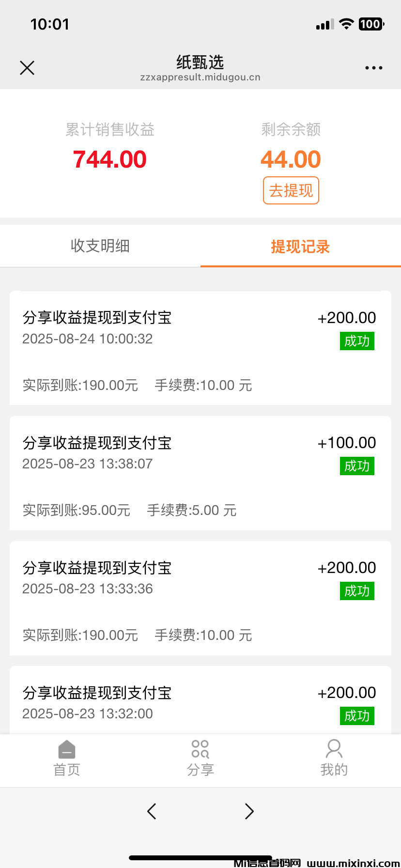This screenshot has height=868, width=401.
Task: Close the 纸甄选 web page
Action: coord(27,68)
